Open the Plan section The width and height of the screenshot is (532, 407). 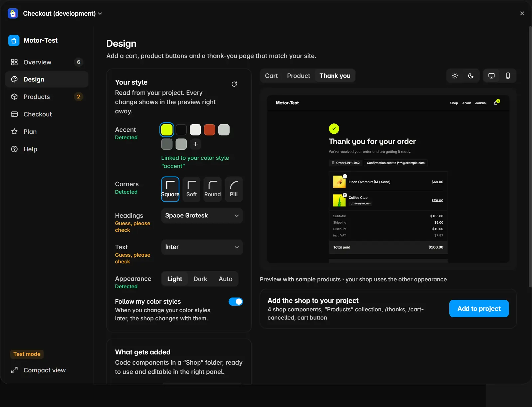[x=47, y=132]
